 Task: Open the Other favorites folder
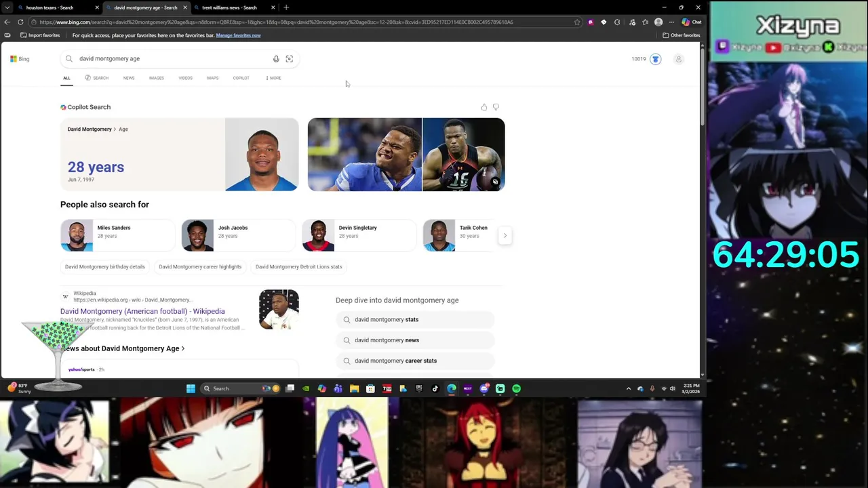tap(682, 35)
